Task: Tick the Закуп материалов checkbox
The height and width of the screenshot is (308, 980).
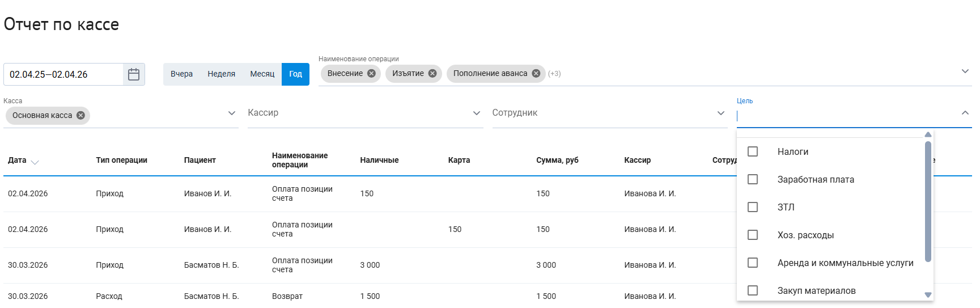Action: coord(753,290)
